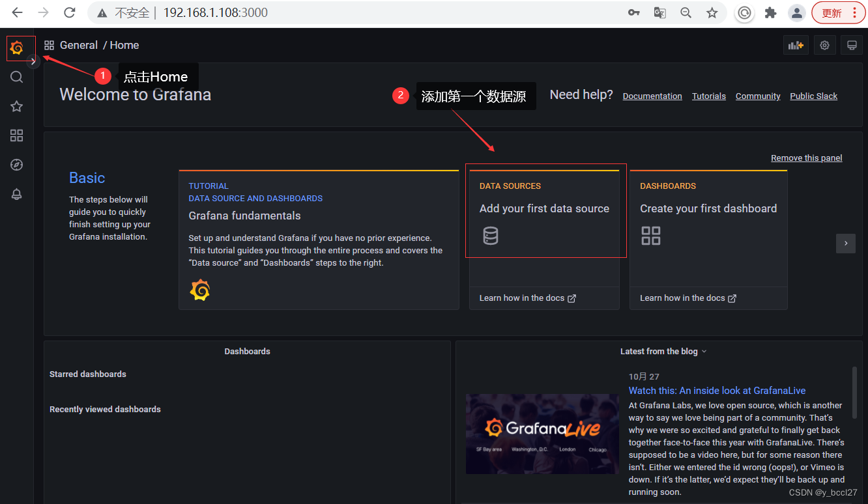Expand the sidebar with the chevron toggle

pos(34,61)
